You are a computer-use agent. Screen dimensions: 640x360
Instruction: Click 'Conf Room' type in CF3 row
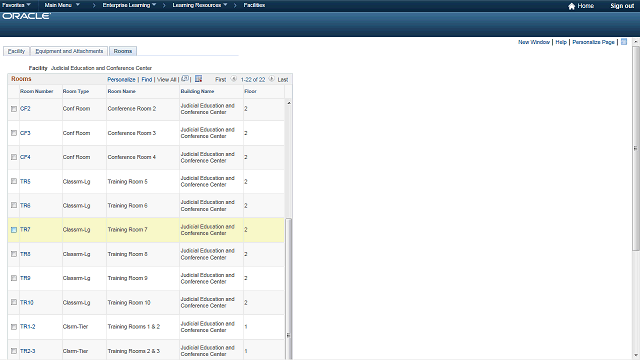(x=76, y=133)
